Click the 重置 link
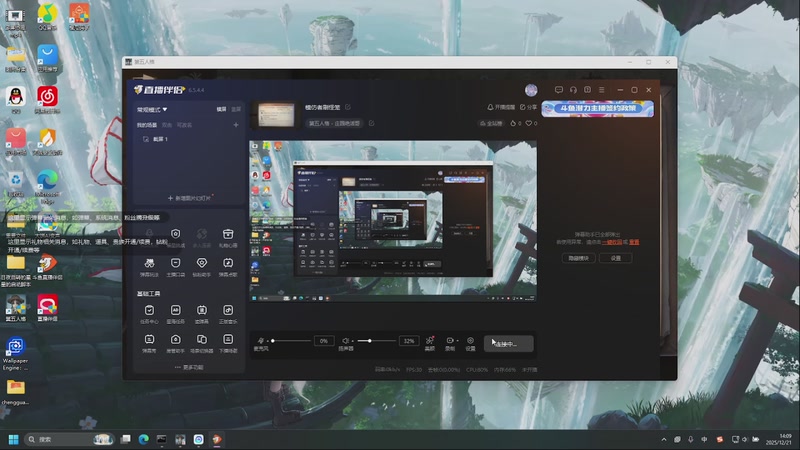 pyautogui.click(x=634, y=242)
